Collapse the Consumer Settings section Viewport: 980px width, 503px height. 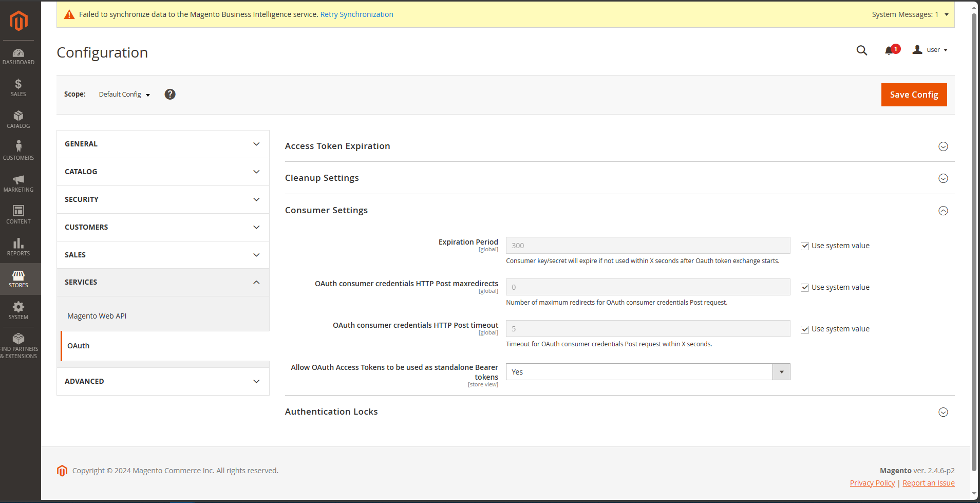943,211
